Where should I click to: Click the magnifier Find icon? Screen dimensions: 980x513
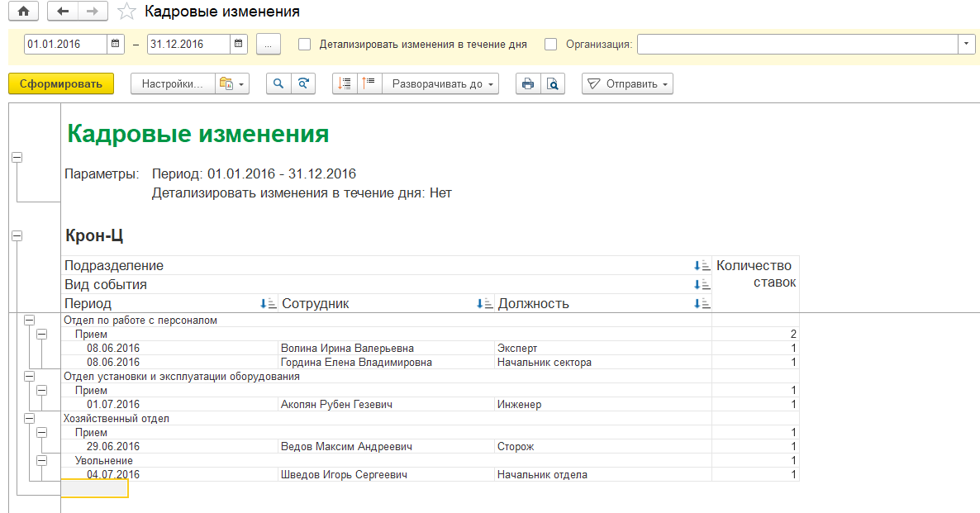[278, 83]
